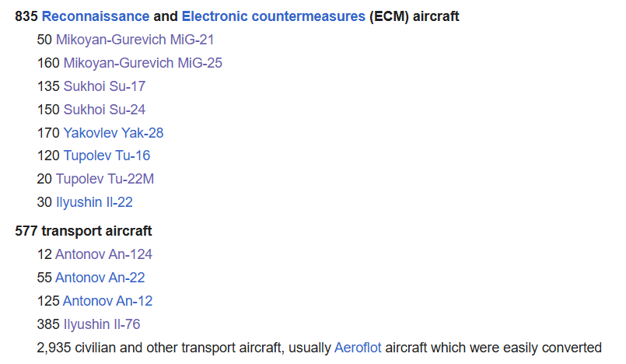This screenshot has width=626, height=364.
Task: Open the Aeroflot link
Action: pyautogui.click(x=358, y=348)
